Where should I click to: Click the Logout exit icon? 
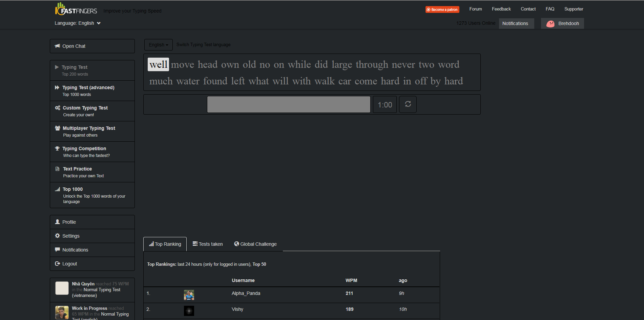click(58, 263)
